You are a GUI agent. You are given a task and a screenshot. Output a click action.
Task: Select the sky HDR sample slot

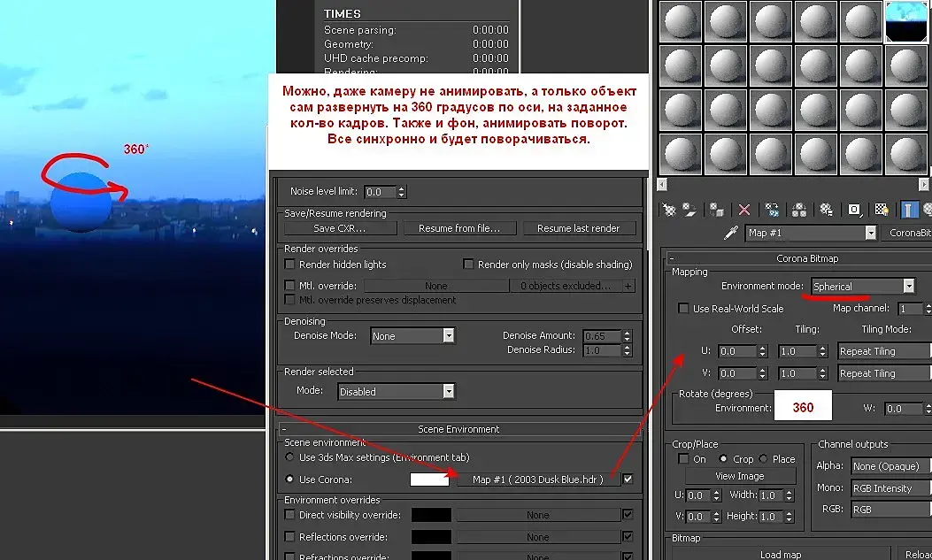click(905, 21)
